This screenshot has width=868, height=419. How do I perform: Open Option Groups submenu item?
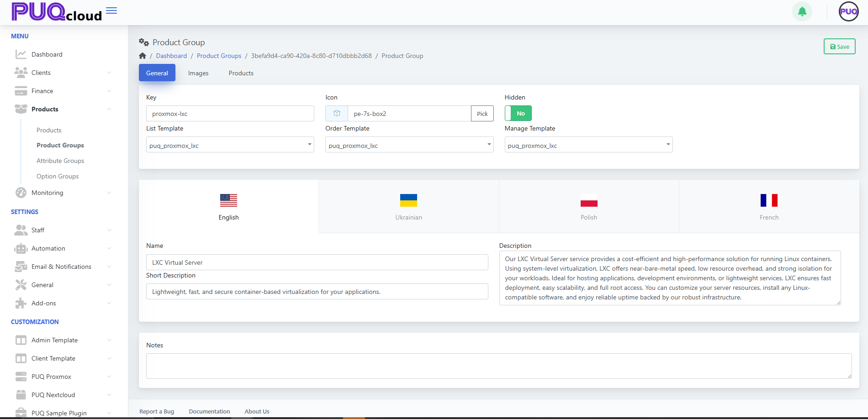point(58,176)
